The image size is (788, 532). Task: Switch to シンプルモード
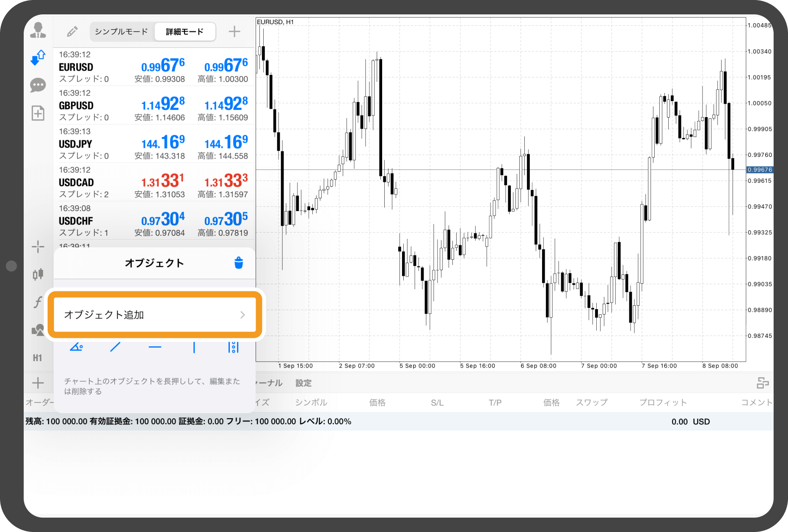[x=121, y=32]
